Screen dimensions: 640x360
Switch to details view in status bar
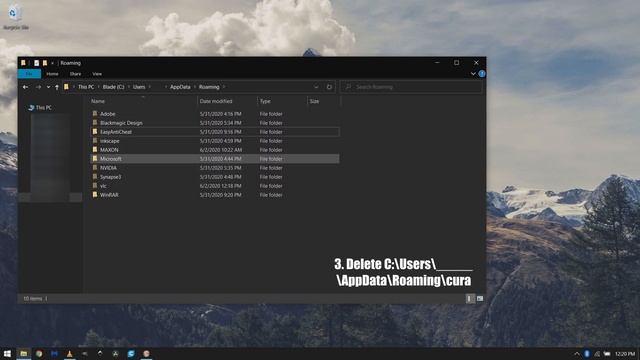[x=469, y=299]
